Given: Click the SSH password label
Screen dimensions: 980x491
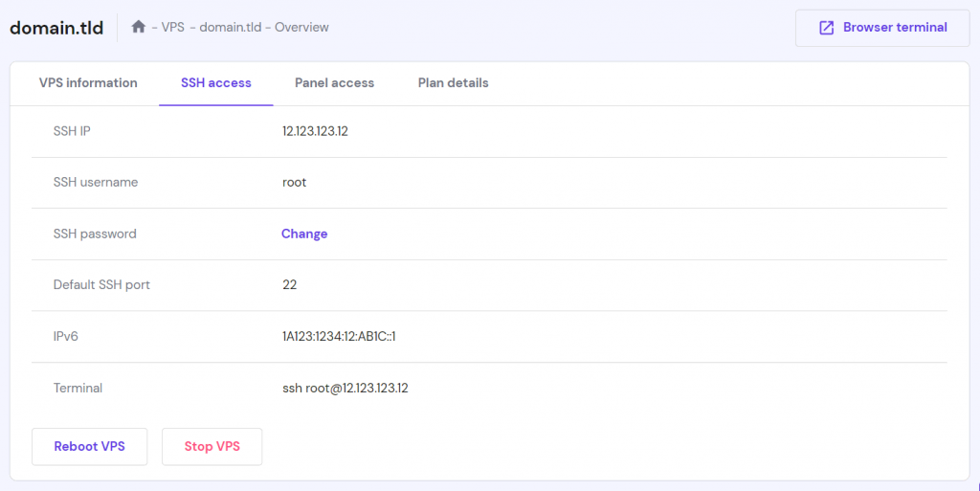Looking at the screenshot, I should [x=95, y=234].
